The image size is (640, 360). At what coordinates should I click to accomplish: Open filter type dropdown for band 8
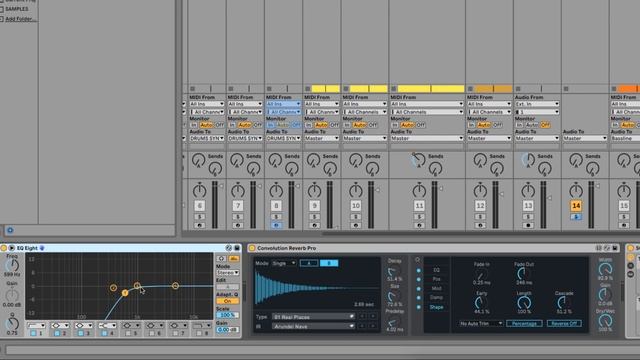tap(202, 326)
